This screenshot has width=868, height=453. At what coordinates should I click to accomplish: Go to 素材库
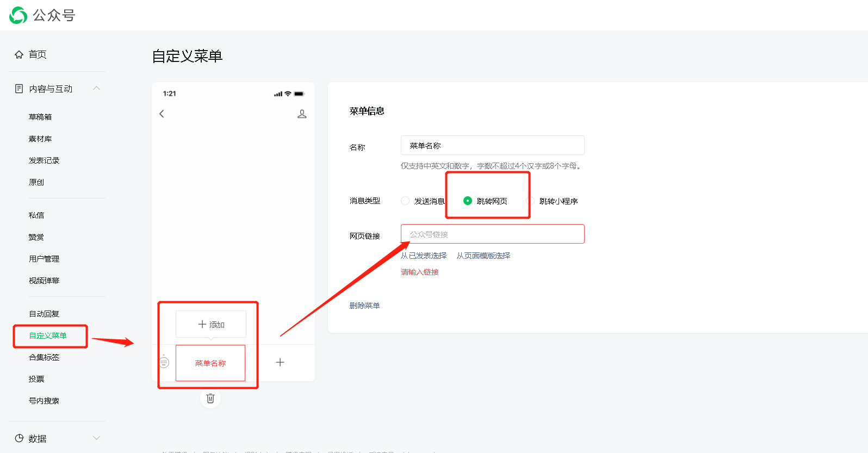tap(40, 139)
